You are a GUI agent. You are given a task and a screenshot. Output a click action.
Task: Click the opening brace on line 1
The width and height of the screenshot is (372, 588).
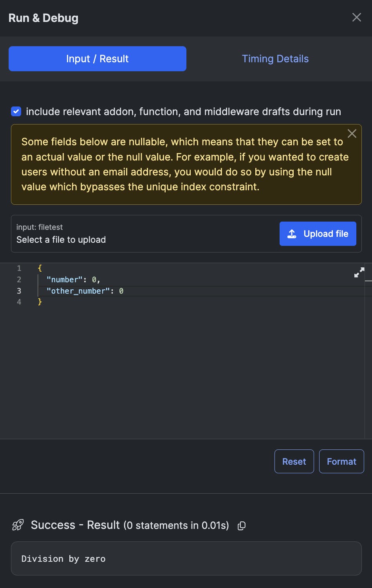point(40,268)
